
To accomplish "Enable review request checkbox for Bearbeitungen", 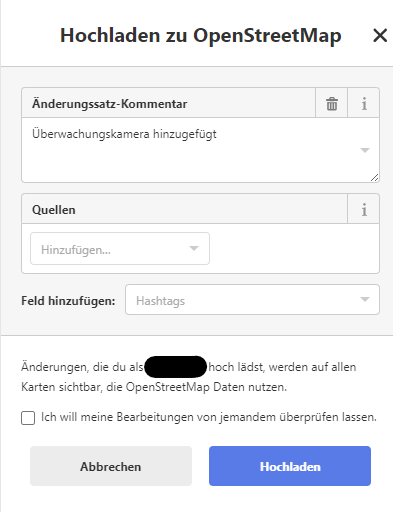I will click(28, 418).
